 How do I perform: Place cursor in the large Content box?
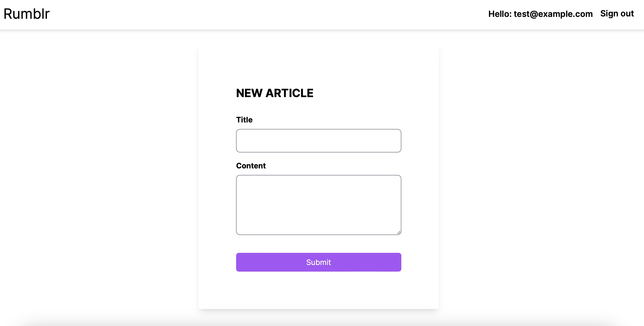(x=318, y=205)
